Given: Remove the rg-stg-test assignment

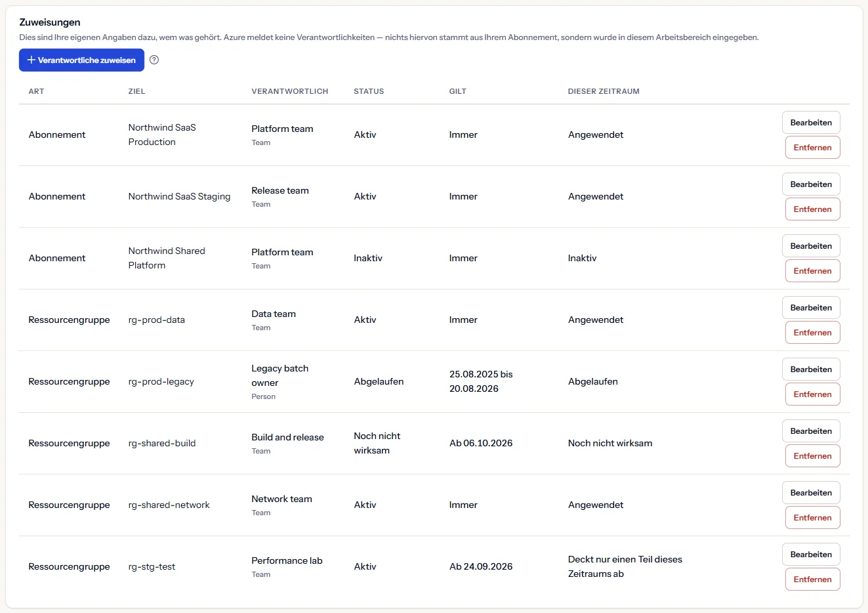Looking at the screenshot, I should coord(812,580).
